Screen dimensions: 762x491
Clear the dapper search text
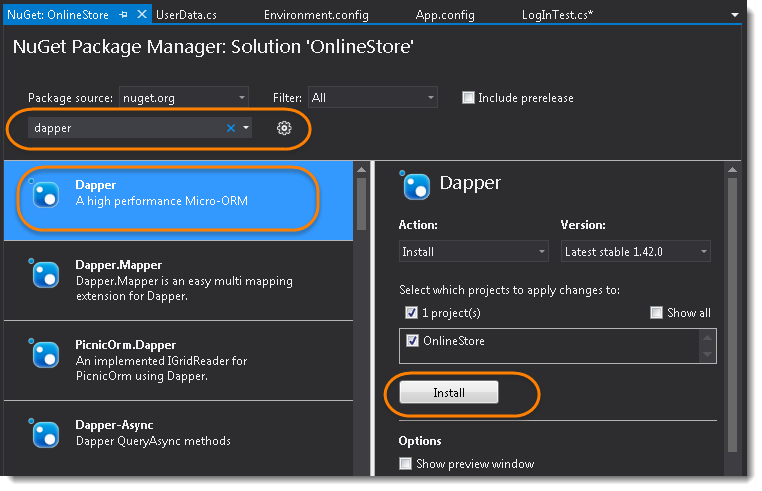231,128
